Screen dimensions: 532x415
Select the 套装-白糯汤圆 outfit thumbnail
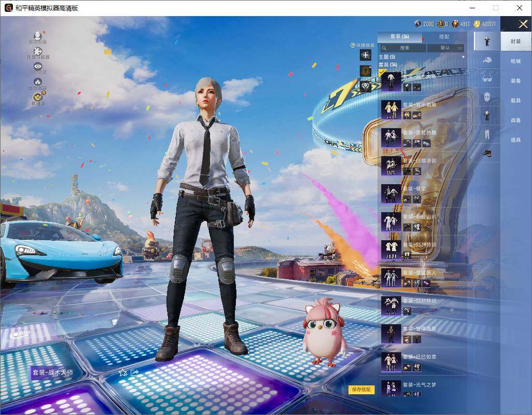(391, 166)
